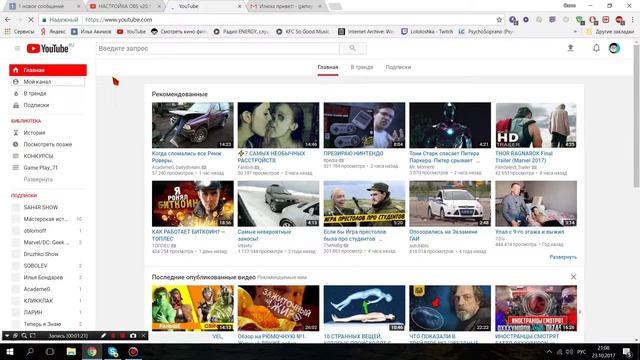Click the camera screenshot icon in recorder bar
The image size is (640, 360).
133,336
